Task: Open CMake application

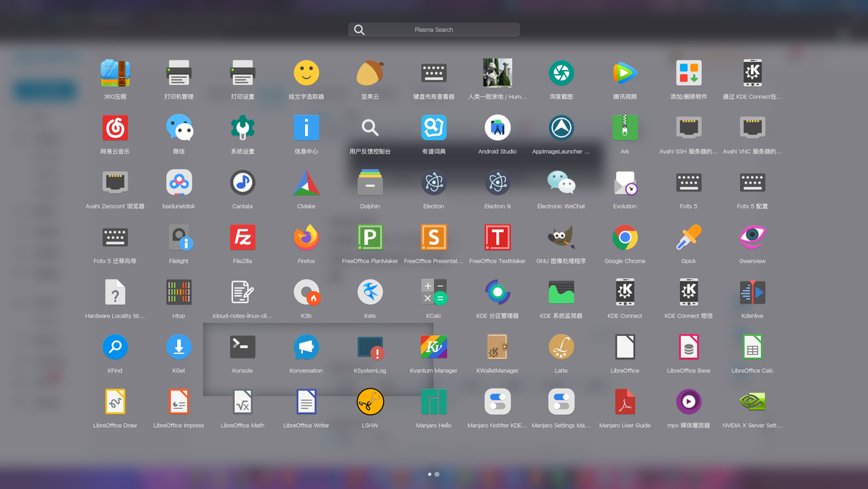Action: 306,183
